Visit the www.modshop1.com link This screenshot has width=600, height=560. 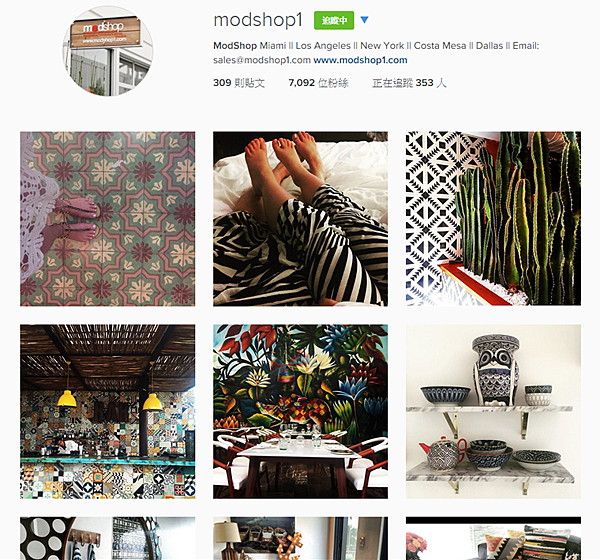tap(360, 60)
